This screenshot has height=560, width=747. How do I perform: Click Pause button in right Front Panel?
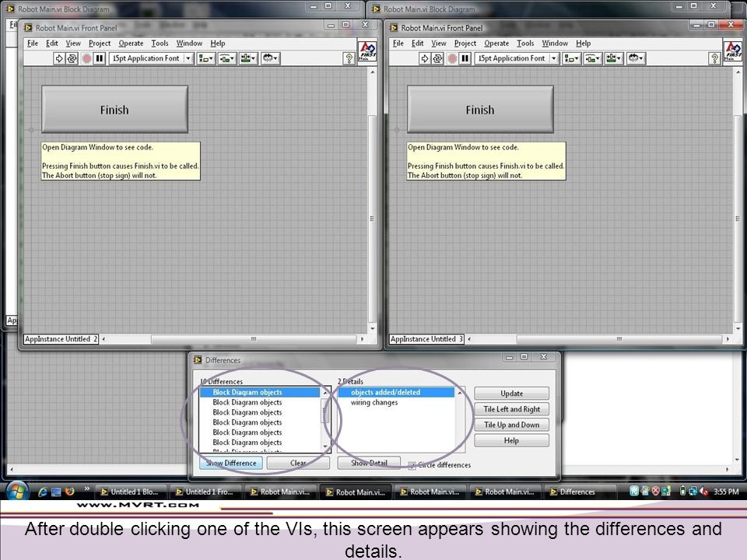pos(465,58)
